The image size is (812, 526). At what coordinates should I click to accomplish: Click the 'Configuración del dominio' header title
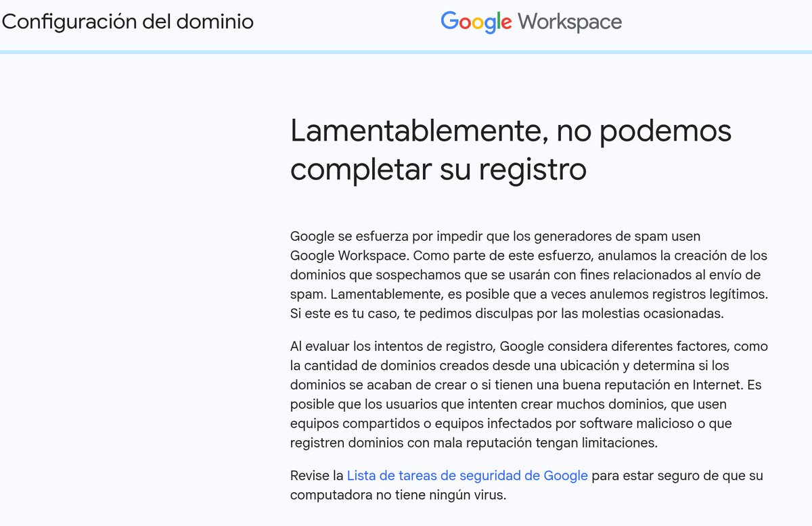pyautogui.click(x=128, y=22)
